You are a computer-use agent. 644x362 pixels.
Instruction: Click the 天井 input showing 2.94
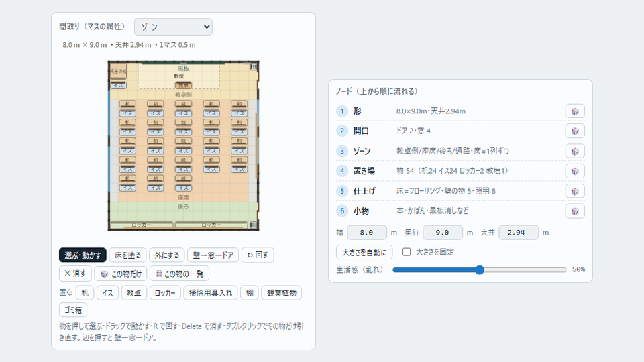pos(519,233)
